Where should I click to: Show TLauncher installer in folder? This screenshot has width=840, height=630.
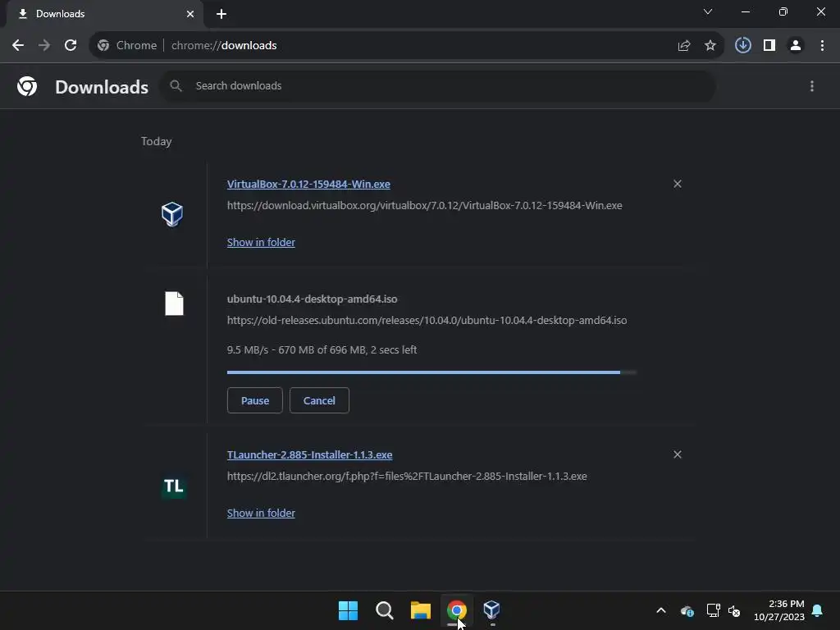(261, 513)
